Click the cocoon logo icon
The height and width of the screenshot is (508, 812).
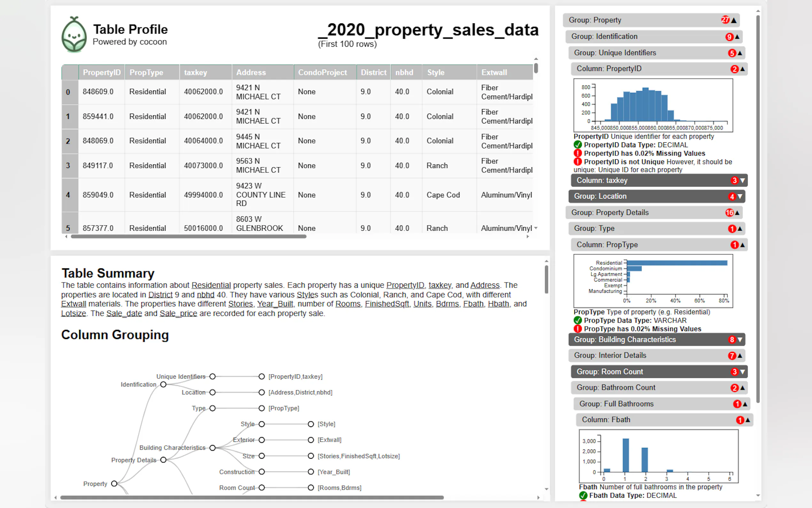[74, 35]
